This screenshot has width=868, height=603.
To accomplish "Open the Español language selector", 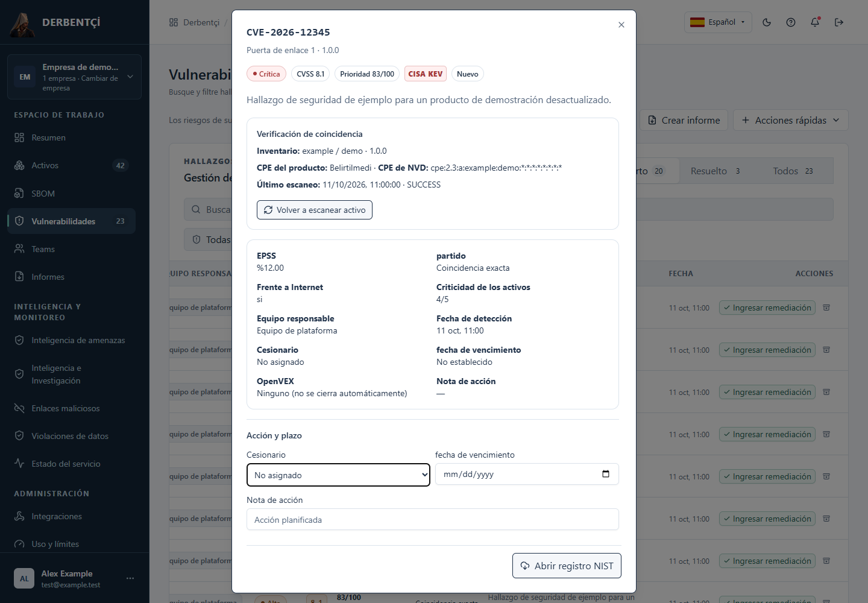I will (x=718, y=22).
